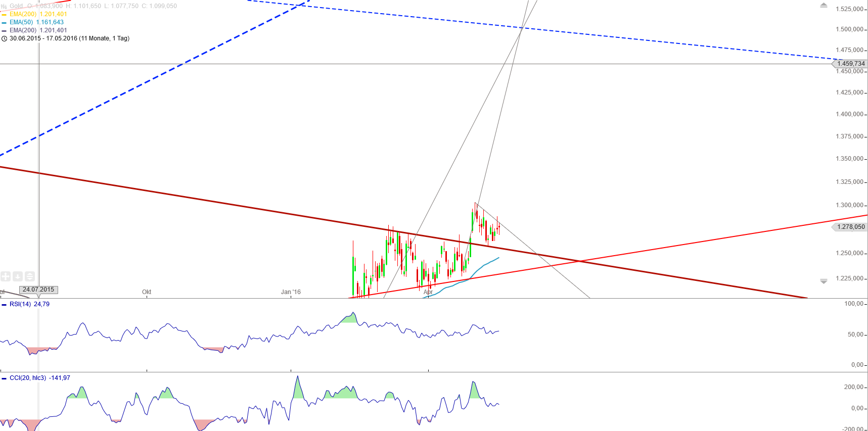Click the 1.500,000 price axis value
The height and width of the screenshot is (431, 868).
pyautogui.click(x=849, y=29)
